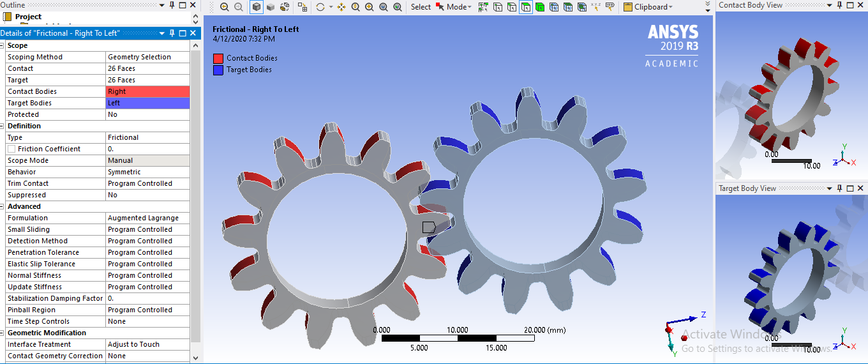Enable the green Face selection filter
Viewport: 868px width, 364px height.
540,7
